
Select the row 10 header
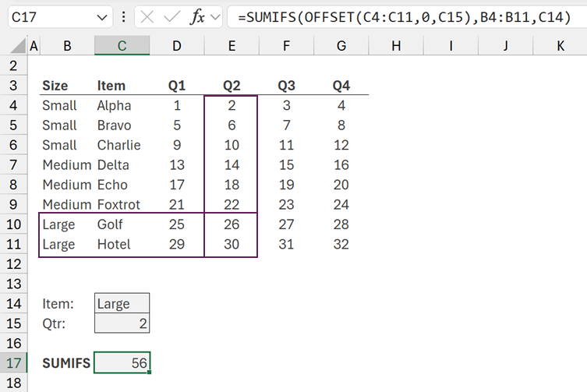pyautogui.click(x=13, y=224)
